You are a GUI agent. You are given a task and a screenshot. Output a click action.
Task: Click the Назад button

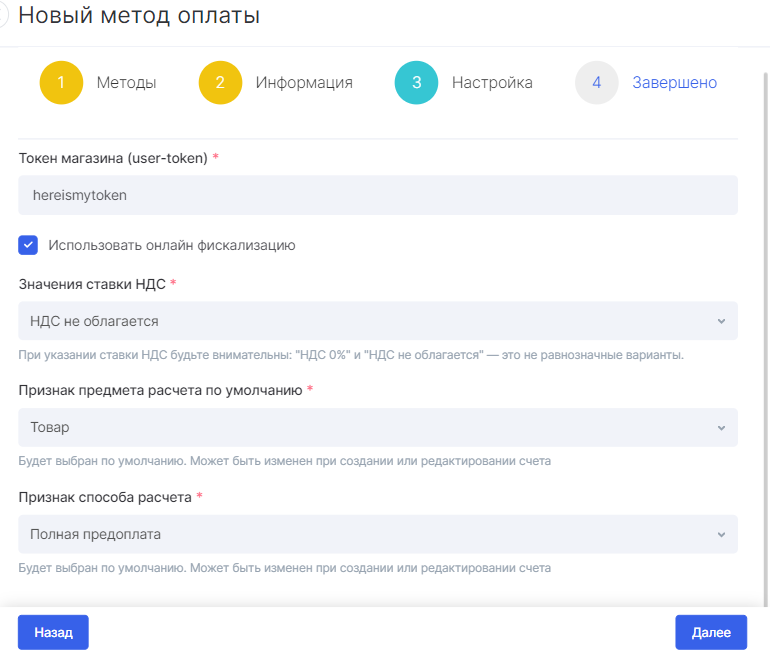coord(53,632)
